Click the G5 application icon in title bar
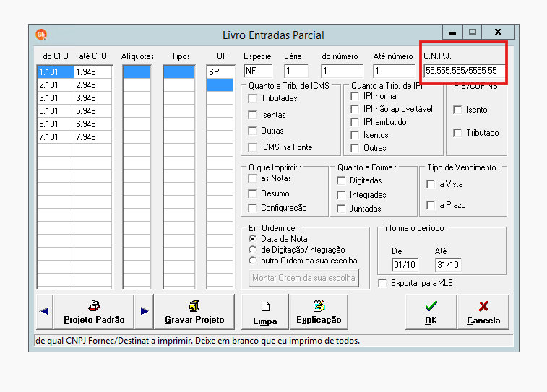The width and height of the screenshot is (547, 392). pyautogui.click(x=41, y=35)
